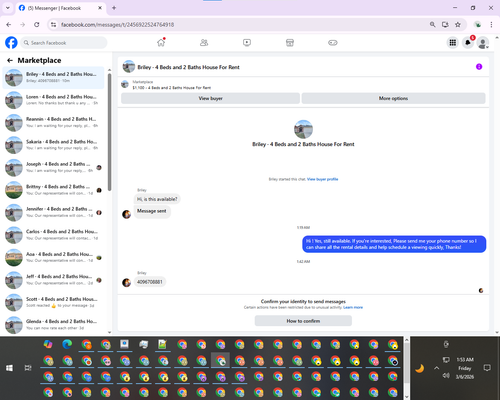The image size is (500, 400).
Task: Click the Search Facebook input field
Action: [x=64, y=43]
